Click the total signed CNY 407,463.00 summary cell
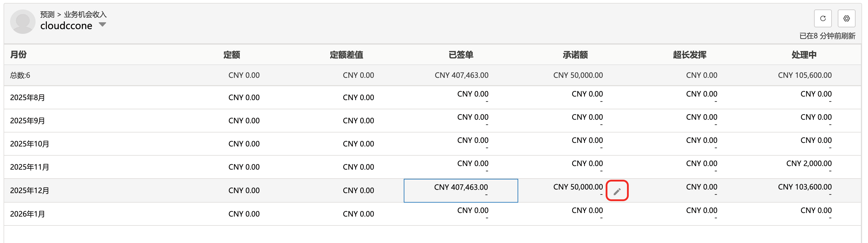Screen dimensions: 868x243 [461, 75]
